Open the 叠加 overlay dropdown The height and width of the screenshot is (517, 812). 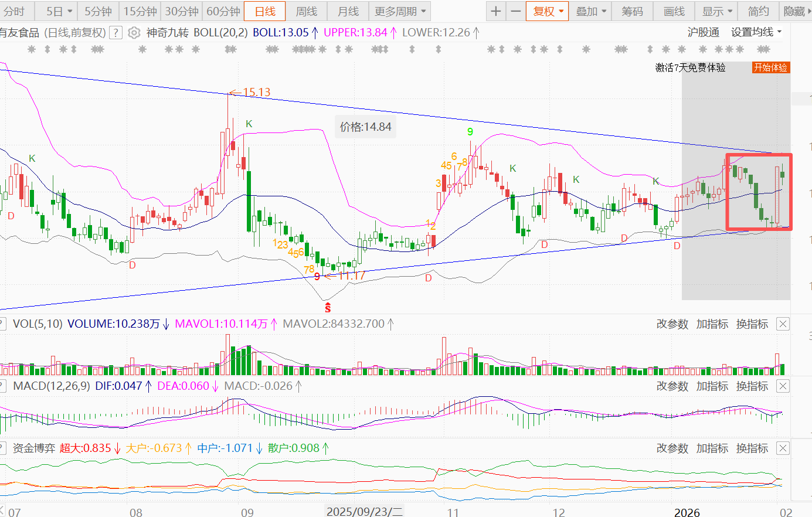pyautogui.click(x=590, y=11)
